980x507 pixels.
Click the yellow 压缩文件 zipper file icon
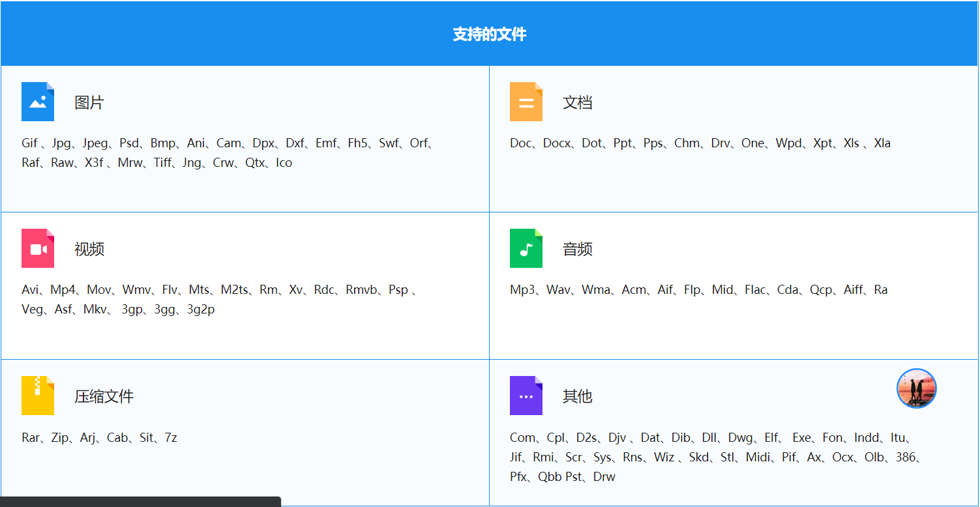pos(37,395)
